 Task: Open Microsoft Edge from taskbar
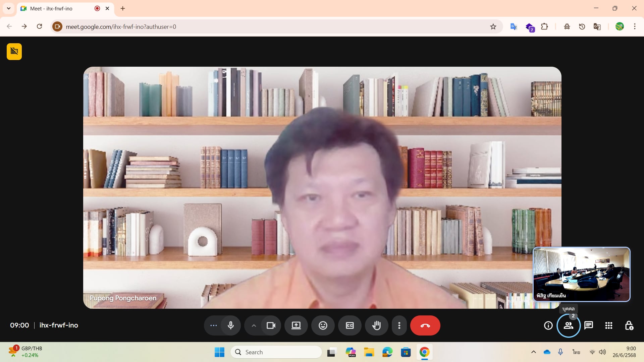(387, 352)
